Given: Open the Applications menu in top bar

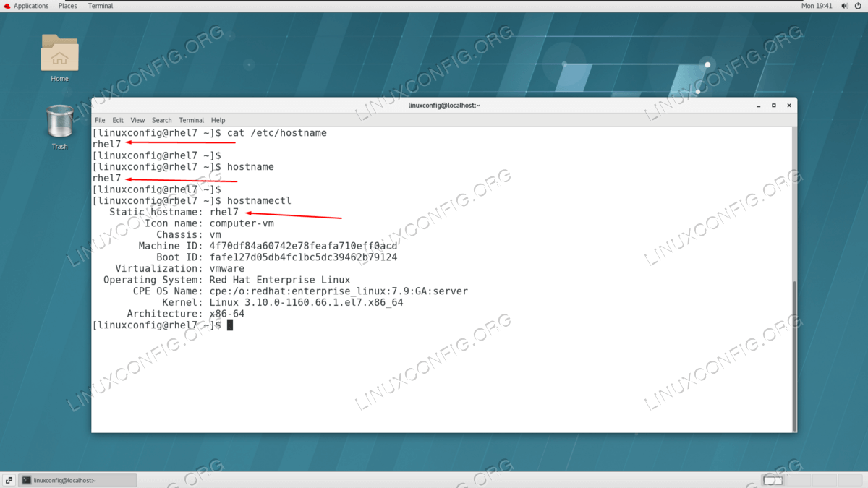Looking at the screenshot, I should click(26, 6).
